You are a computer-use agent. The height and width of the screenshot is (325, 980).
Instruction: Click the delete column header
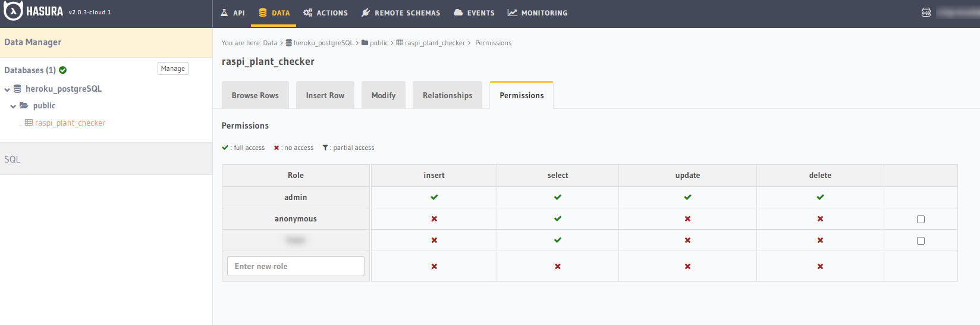(820, 175)
